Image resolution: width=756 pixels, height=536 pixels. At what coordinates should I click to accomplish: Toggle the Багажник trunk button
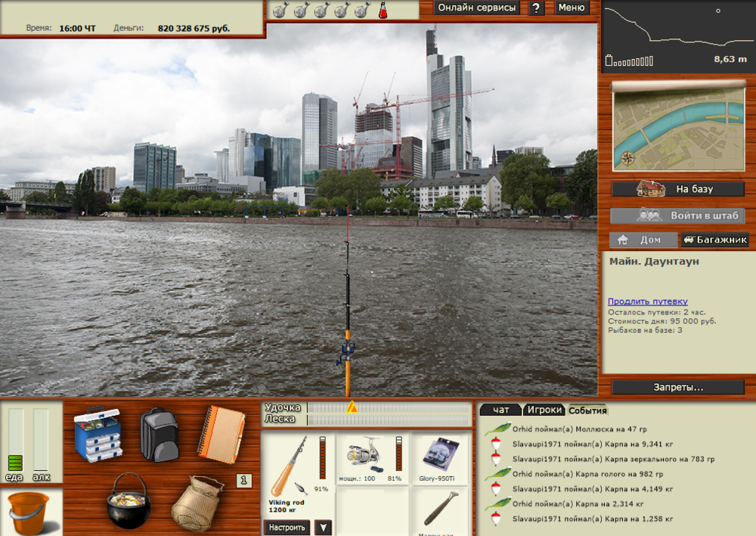click(714, 240)
